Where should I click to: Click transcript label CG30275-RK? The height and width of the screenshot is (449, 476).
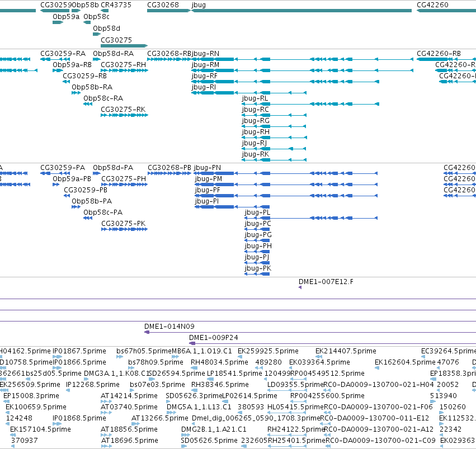coord(123,110)
